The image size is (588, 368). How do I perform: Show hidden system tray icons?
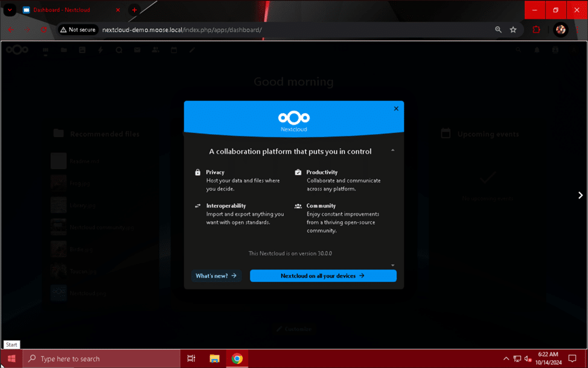507,358
